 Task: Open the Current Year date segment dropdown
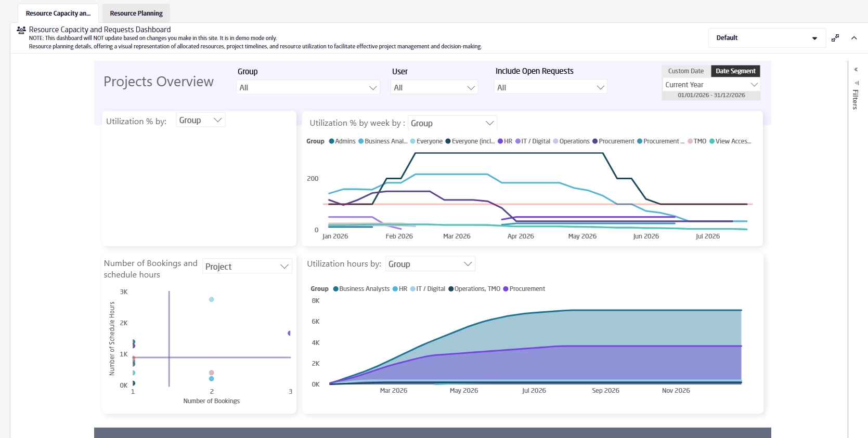tap(711, 85)
